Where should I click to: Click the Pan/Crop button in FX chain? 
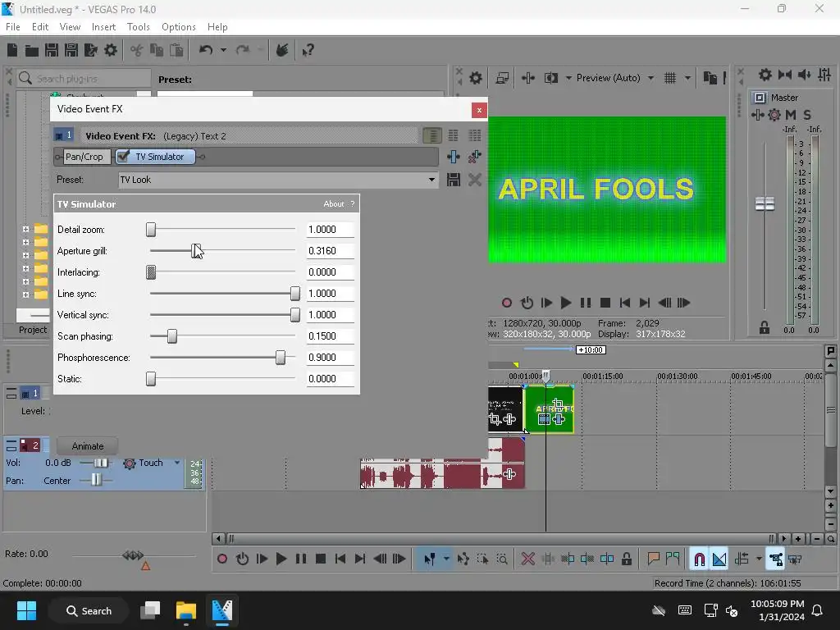87,157
